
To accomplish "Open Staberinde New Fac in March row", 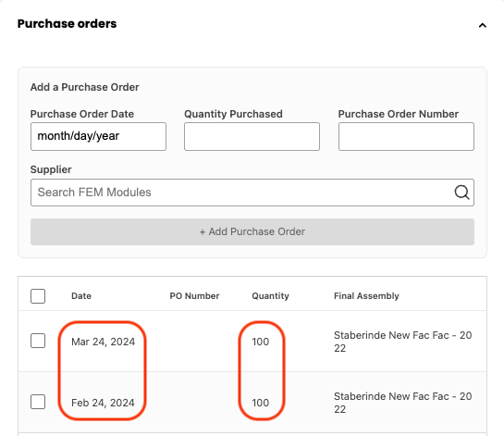I will point(403,342).
